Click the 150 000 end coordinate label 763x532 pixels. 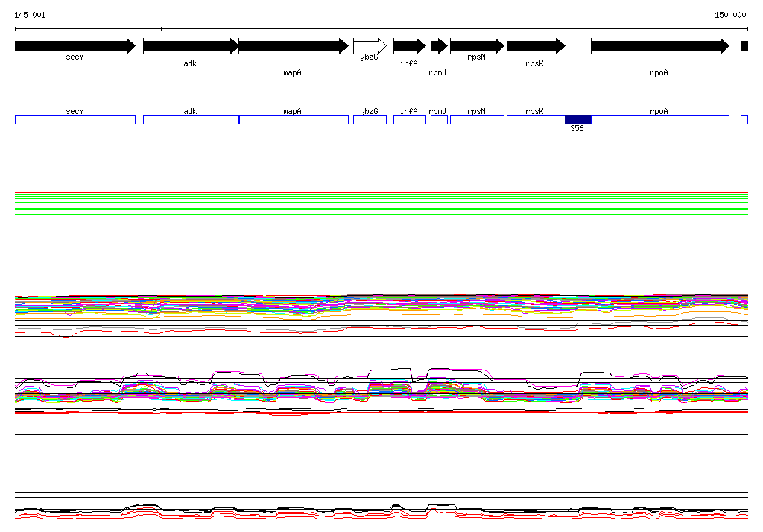pyautogui.click(x=730, y=15)
